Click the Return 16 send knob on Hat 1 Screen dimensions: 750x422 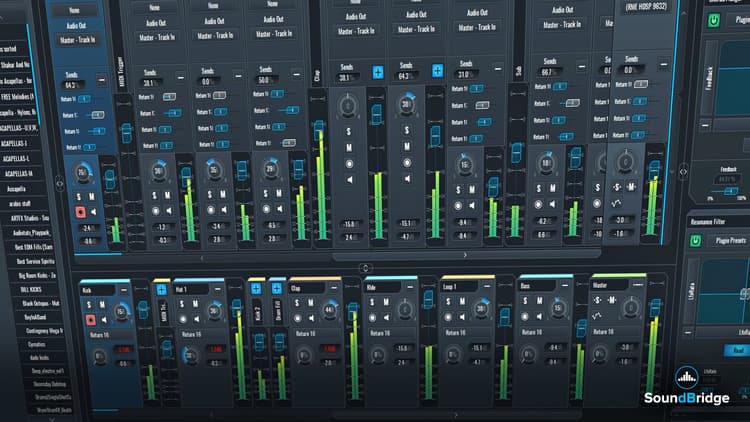click(x=190, y=355)
